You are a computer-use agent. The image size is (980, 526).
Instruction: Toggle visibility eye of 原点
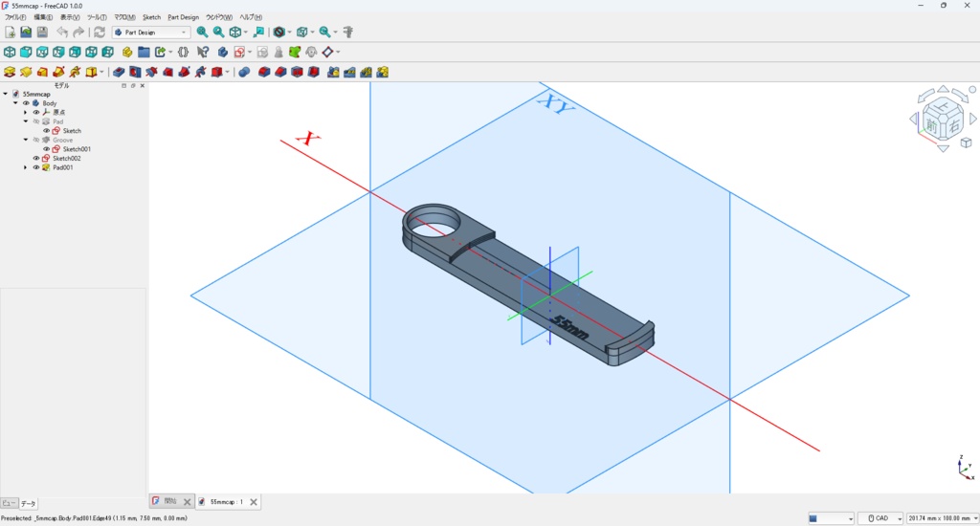point(36,113)
